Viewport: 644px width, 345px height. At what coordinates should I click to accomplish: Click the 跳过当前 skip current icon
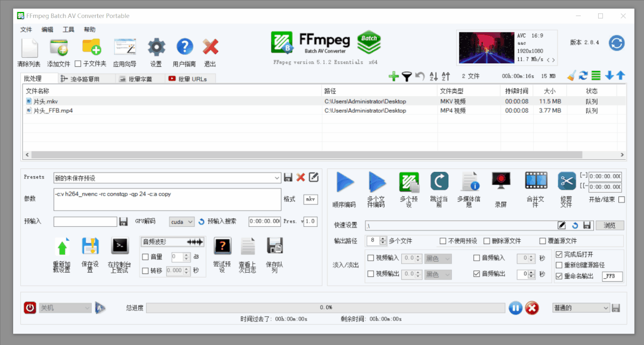click(x=439, y=182)
